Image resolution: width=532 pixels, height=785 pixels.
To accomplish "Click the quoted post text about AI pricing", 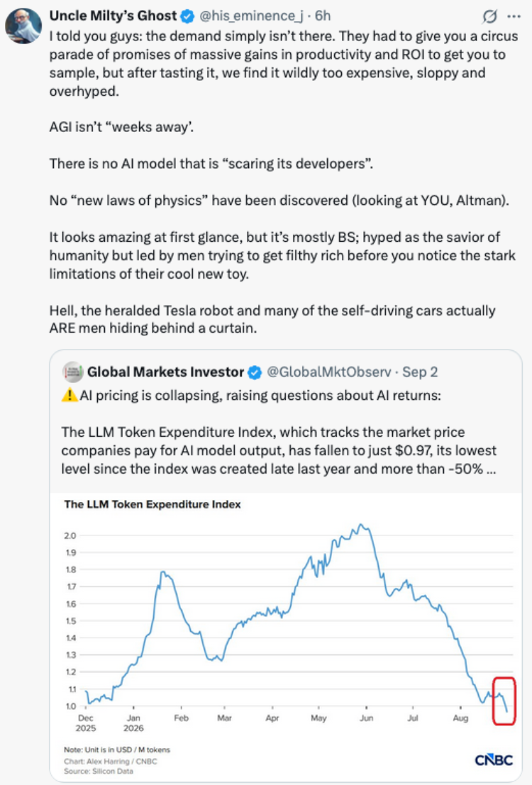I will point(260,396).
